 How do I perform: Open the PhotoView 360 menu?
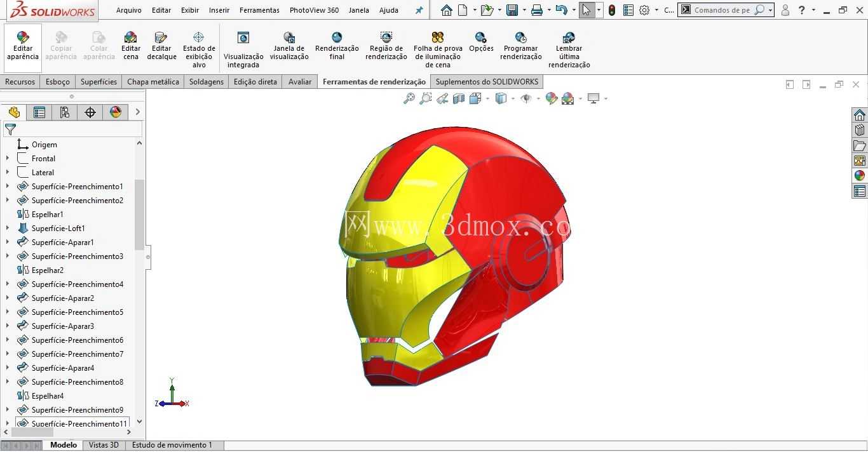tap(314, 10)
